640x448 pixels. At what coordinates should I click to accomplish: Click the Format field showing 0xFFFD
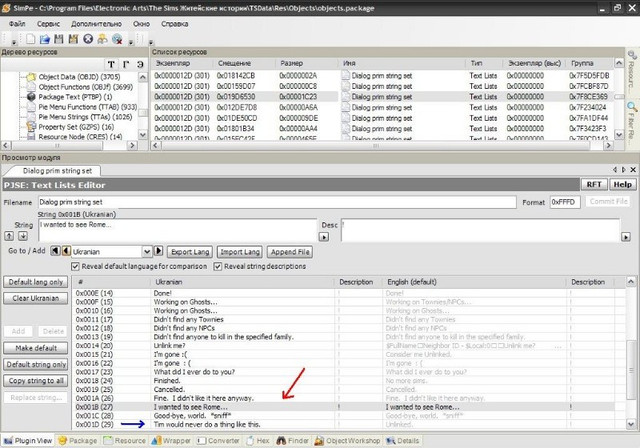coord(565,202)
